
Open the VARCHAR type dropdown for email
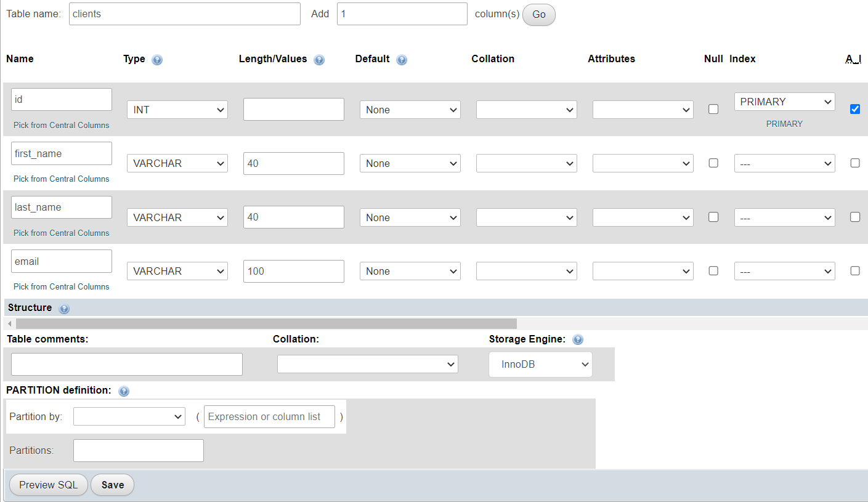point(177,271)
